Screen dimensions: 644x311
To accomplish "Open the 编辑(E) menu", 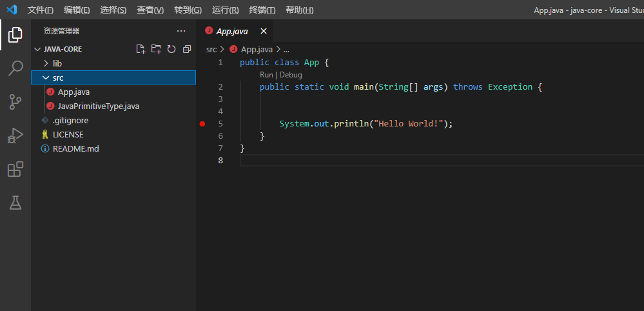I will click(77, 10).
